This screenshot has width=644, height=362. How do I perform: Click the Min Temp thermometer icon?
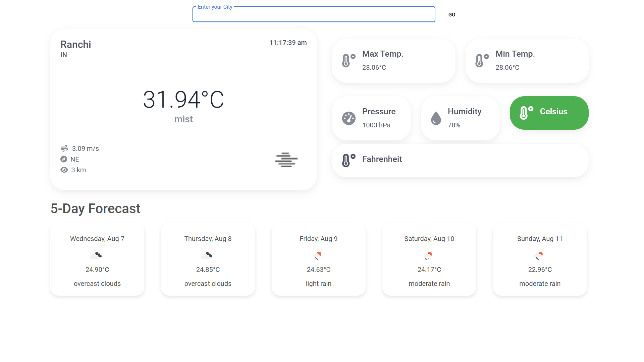point(482,61)
